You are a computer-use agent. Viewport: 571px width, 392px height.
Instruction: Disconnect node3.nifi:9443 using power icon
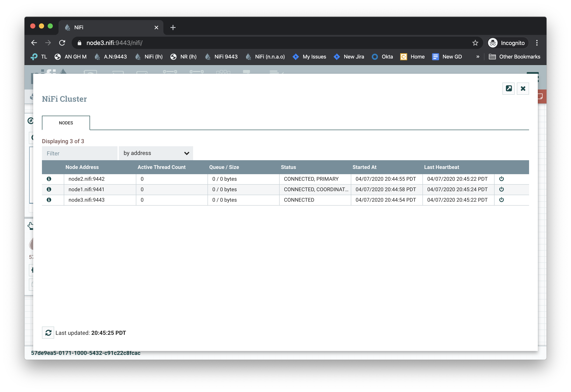tap(502, 200)
